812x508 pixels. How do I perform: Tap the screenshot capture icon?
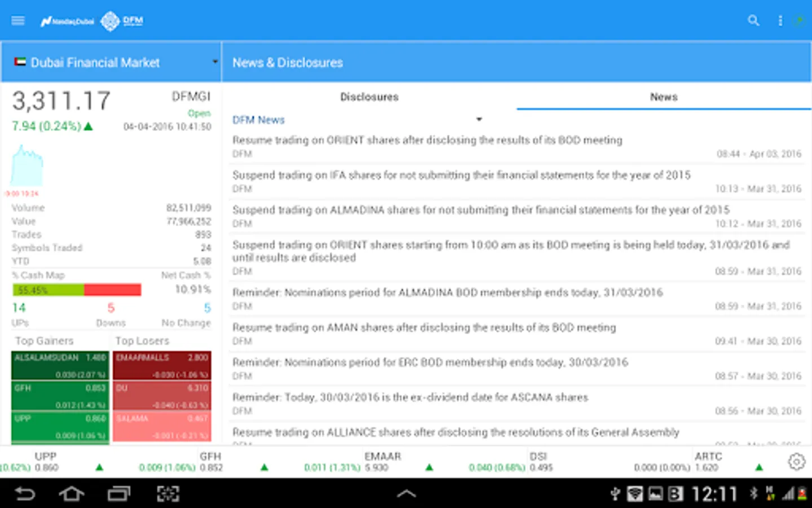click(x=167, y=494)
